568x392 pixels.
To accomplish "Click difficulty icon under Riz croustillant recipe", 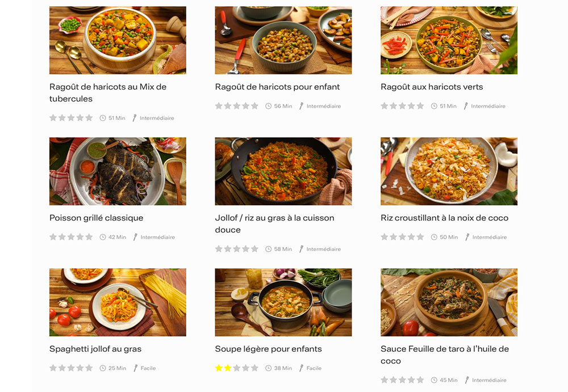I will (467, 237).
